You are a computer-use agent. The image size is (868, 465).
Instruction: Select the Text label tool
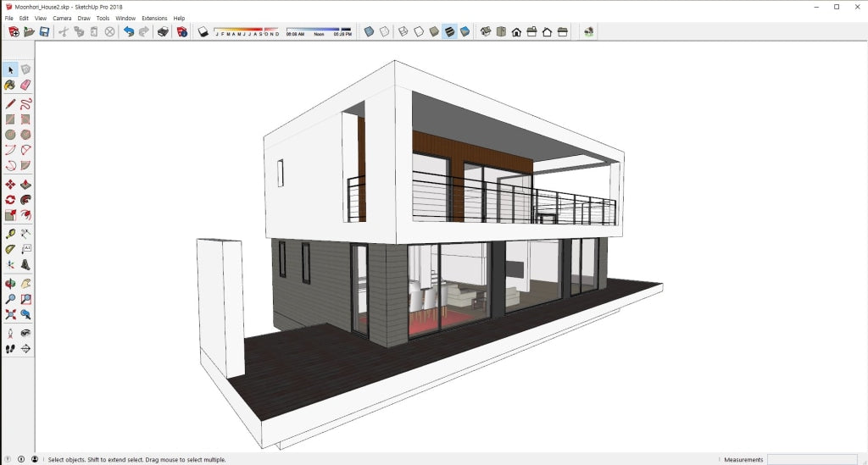(x=25, y=249)
